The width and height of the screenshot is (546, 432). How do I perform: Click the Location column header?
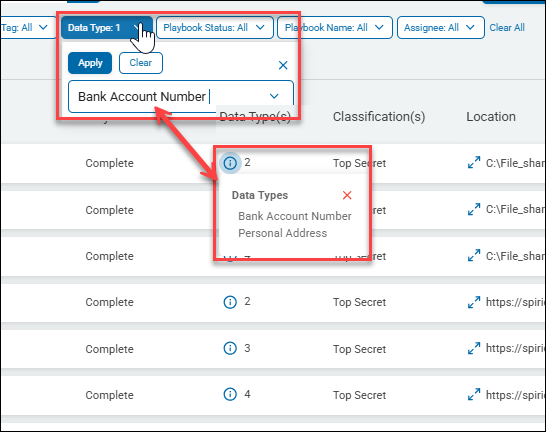[491, 117]
